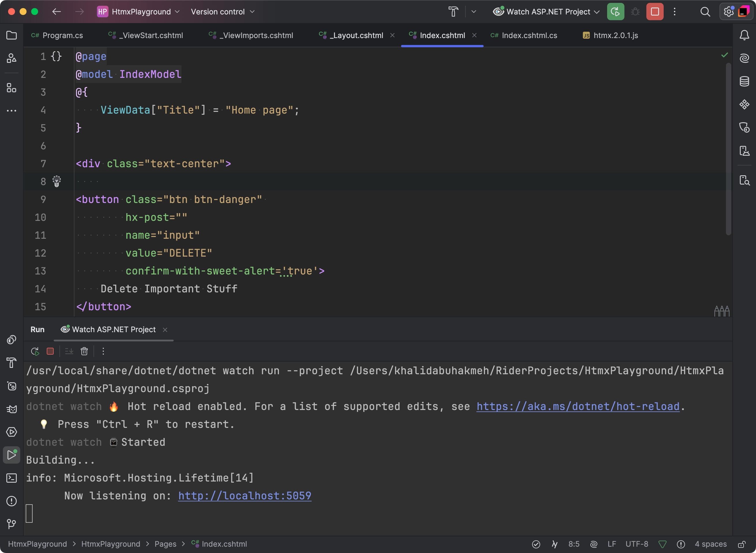This screenshot has height=553, width=756.
Task: Toggle the code structure braces icon on line 1
Action: pyautogui.click(x=56, y=56)
